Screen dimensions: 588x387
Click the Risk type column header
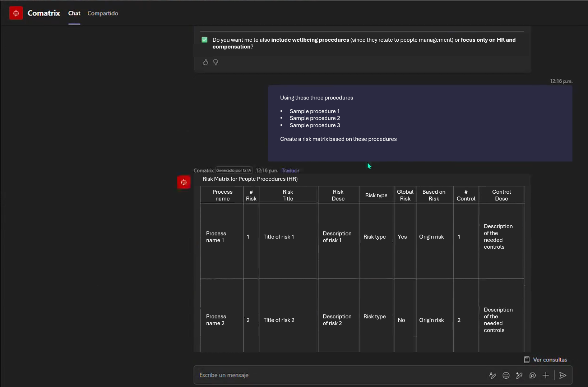[x=376, y=195]
